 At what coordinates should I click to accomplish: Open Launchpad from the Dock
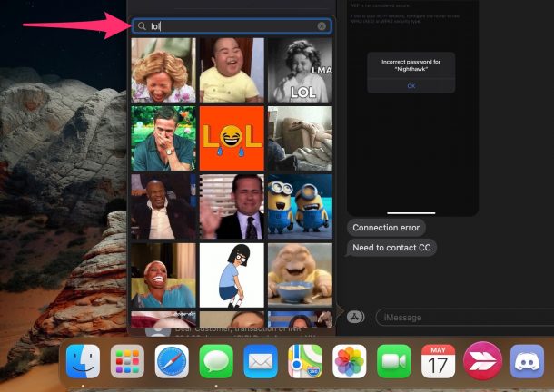[x=127, y=361]
